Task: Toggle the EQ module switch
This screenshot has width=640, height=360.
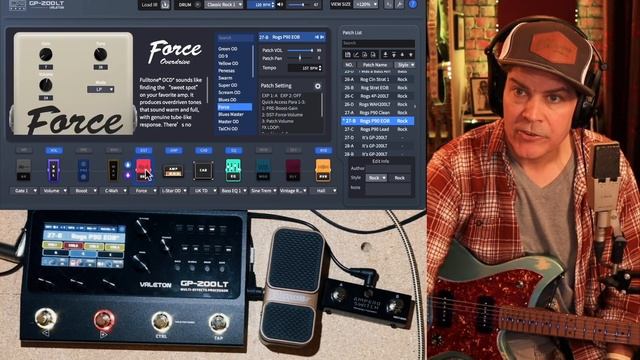Action: 233,150
